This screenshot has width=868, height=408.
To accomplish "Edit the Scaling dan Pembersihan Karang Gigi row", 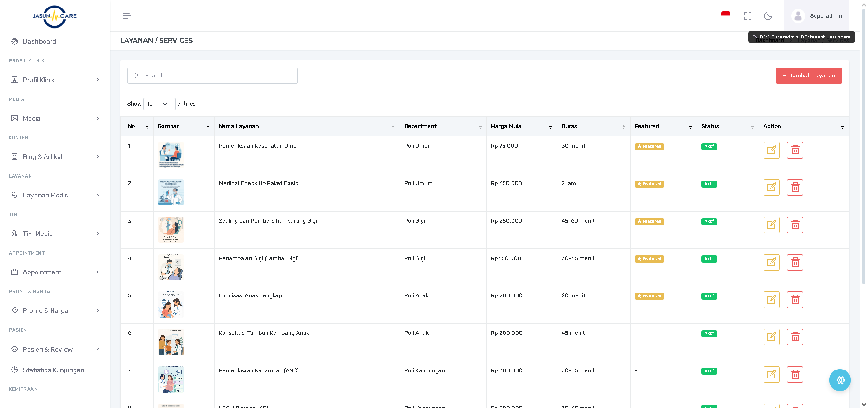I will coord(771,225).
